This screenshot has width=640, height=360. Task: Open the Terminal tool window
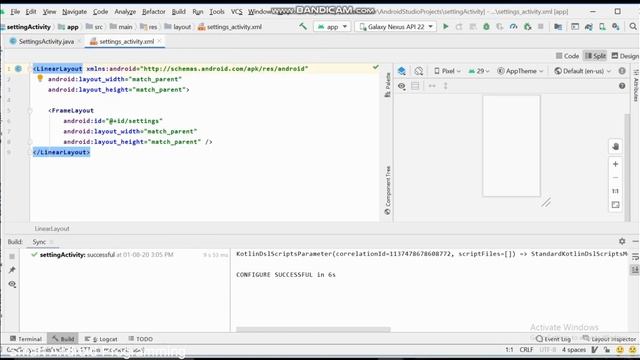[x=26, y=339]
